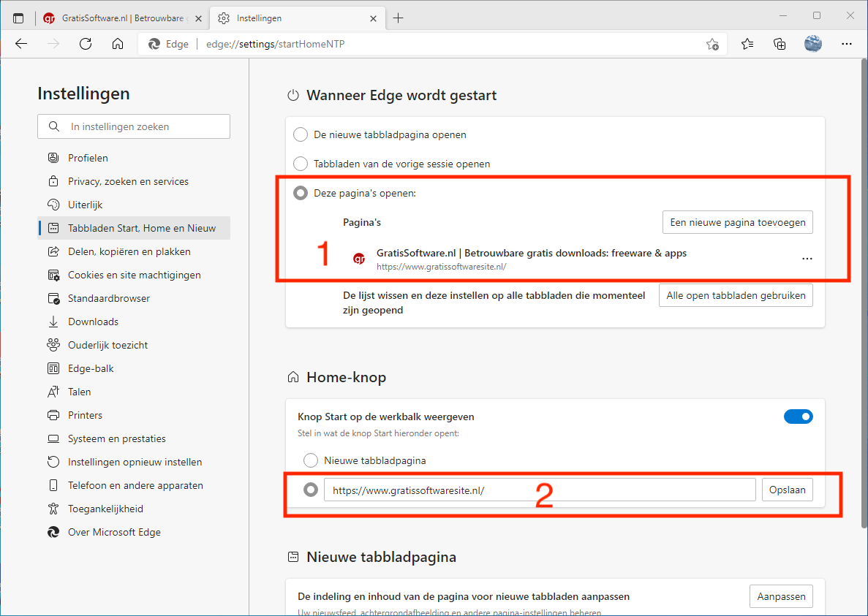Toggle 'Knop Start op de werkbalk weergeven' switch

coord(798,417)
